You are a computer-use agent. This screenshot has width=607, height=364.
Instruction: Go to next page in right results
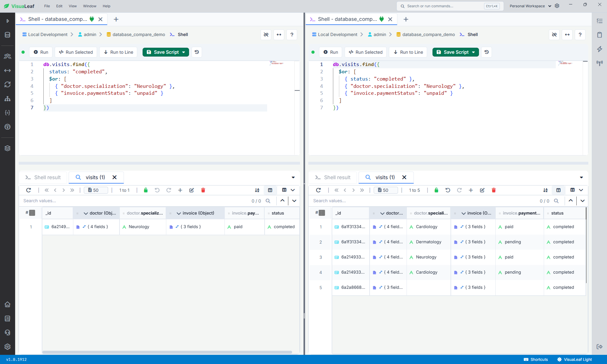(353, 190)
